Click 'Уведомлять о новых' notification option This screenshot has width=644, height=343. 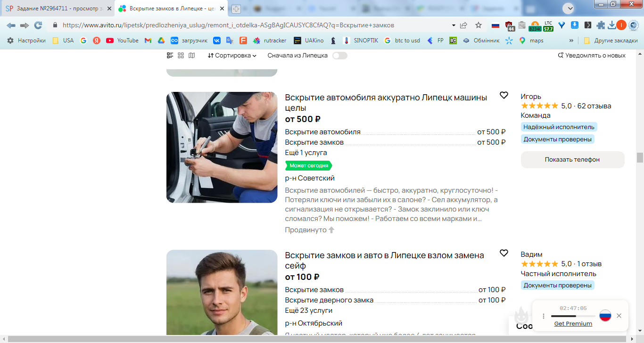pyautogui.click(x=592, y=56)
